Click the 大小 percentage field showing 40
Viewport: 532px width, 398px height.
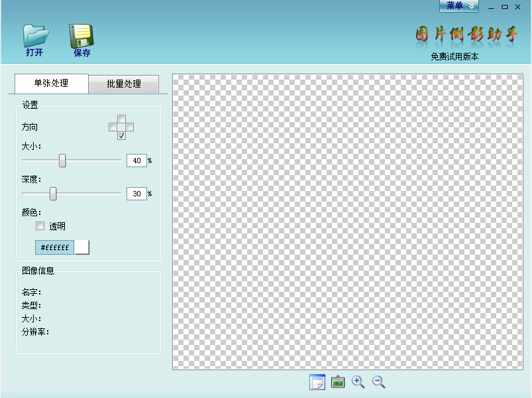pyautogui.click(x=136, y=161)
